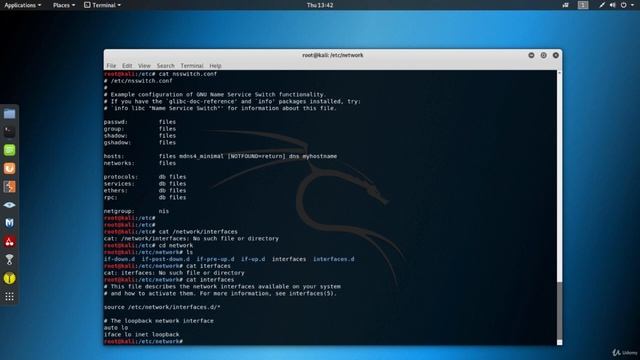Image resolution: width=640 pixels, height=360 pixels.
Task: Click the power icon in top bar
Action: pyautogui.click(x=624, y=5)
